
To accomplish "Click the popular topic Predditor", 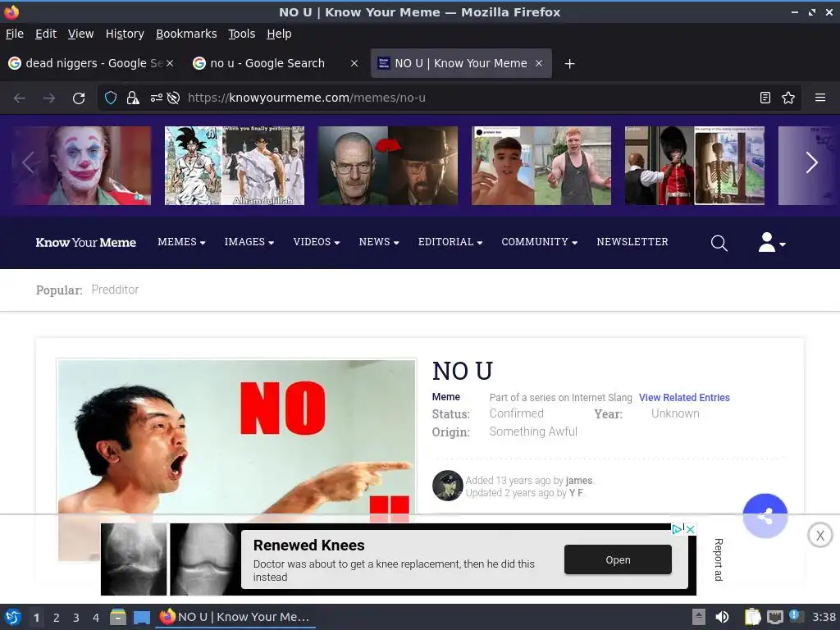I will (x=115, y=290).
